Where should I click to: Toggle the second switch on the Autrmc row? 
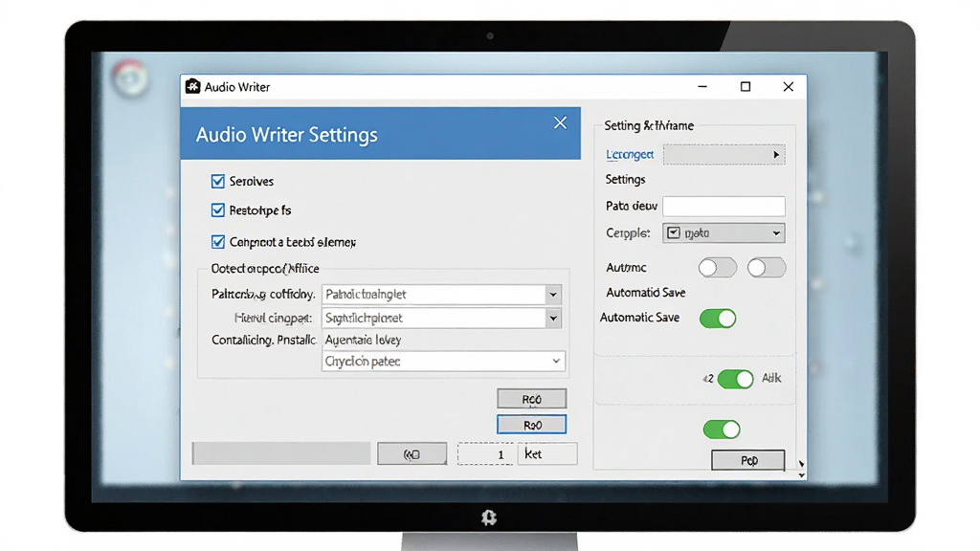[767, 268]
